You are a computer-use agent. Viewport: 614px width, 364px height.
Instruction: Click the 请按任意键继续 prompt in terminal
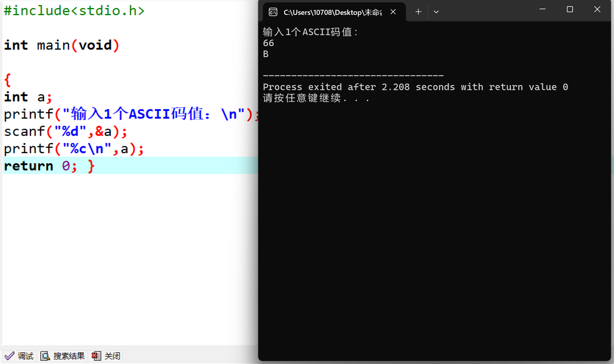[x=316, y=98]
